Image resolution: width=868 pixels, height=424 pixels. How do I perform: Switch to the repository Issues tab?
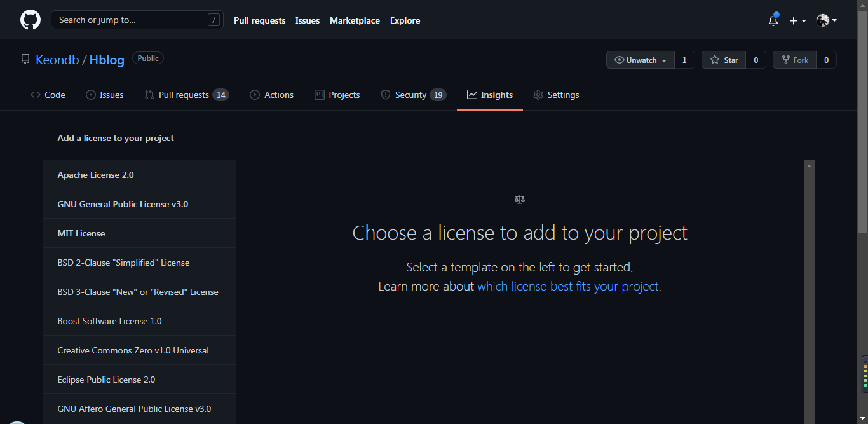(104, 95)
